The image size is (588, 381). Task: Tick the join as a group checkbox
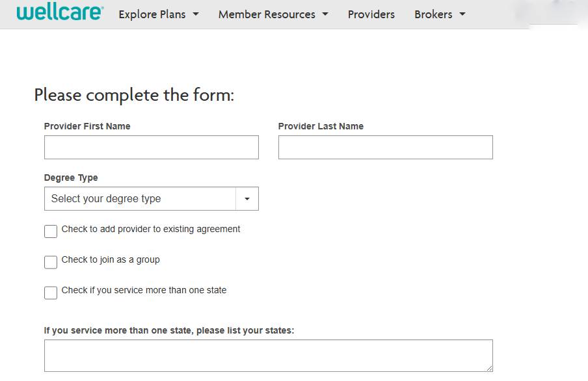[x=51, y=262]
